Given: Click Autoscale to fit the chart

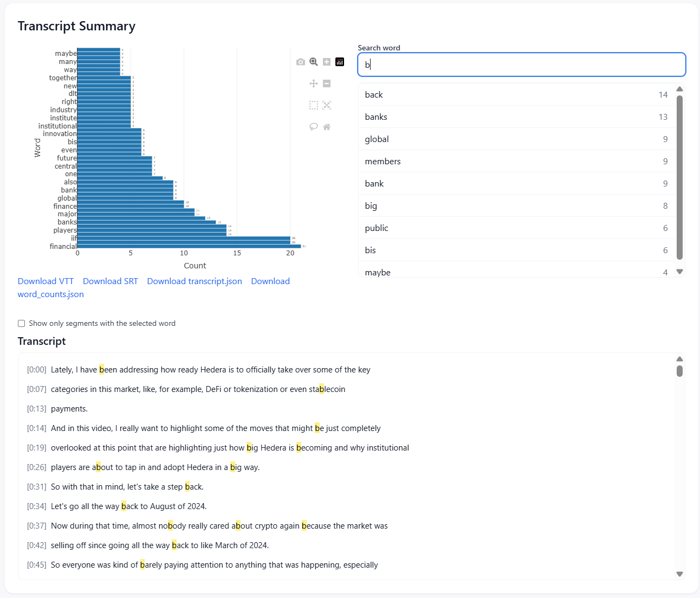Looking at the screenshot, I should (327, 105).
